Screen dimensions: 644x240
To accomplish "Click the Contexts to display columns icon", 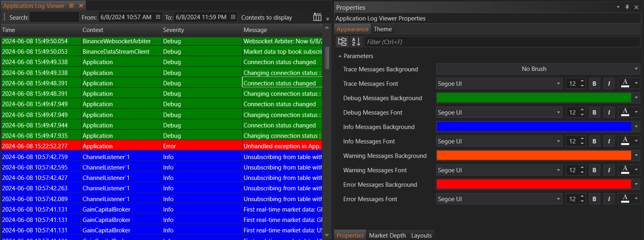I will pos(317,17).
